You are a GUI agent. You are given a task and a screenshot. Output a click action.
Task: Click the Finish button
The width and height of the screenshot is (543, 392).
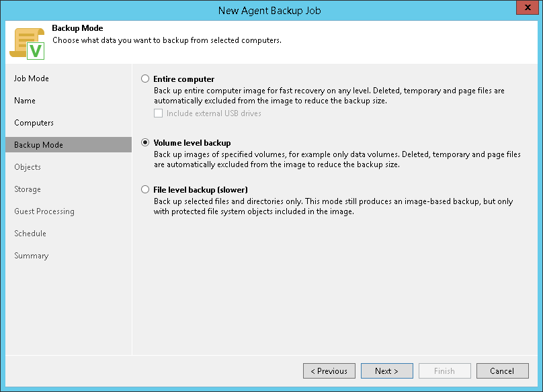coord(445,371)
